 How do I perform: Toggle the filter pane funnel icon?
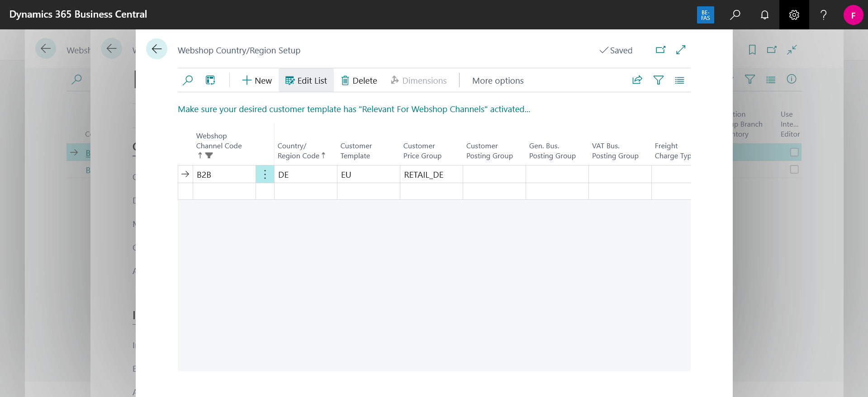(659, 80)
